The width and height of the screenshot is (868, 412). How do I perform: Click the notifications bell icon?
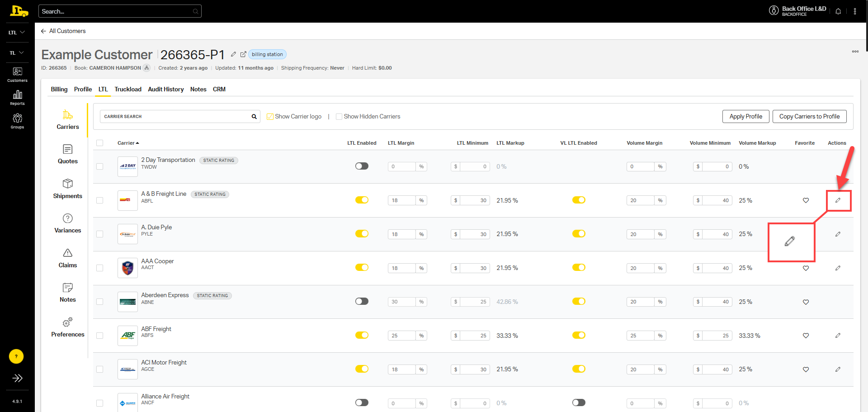[838, 11]
